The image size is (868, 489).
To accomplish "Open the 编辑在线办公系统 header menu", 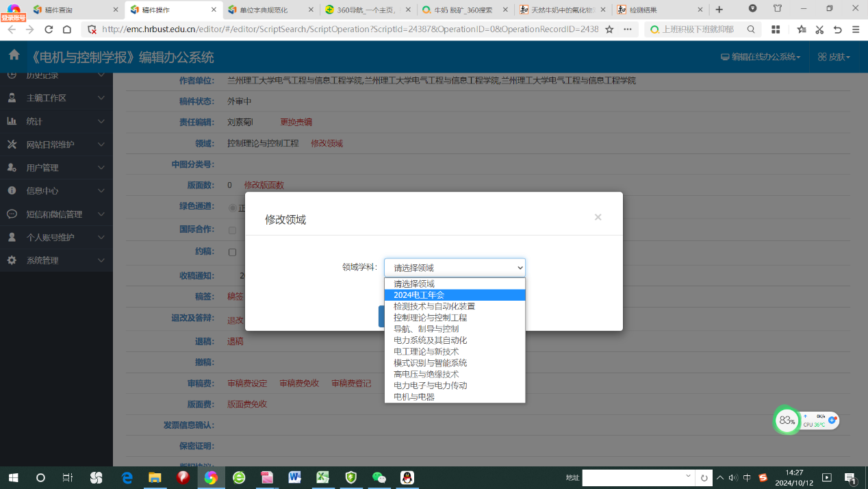I will tap(761, 57).
